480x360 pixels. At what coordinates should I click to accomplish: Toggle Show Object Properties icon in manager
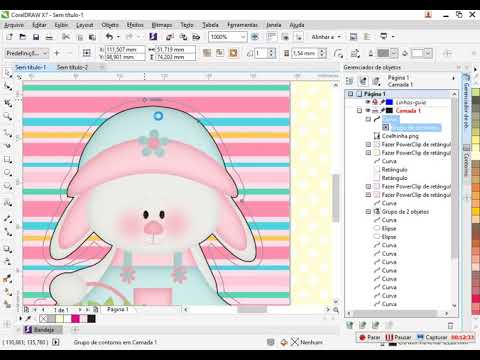(349, 81)
